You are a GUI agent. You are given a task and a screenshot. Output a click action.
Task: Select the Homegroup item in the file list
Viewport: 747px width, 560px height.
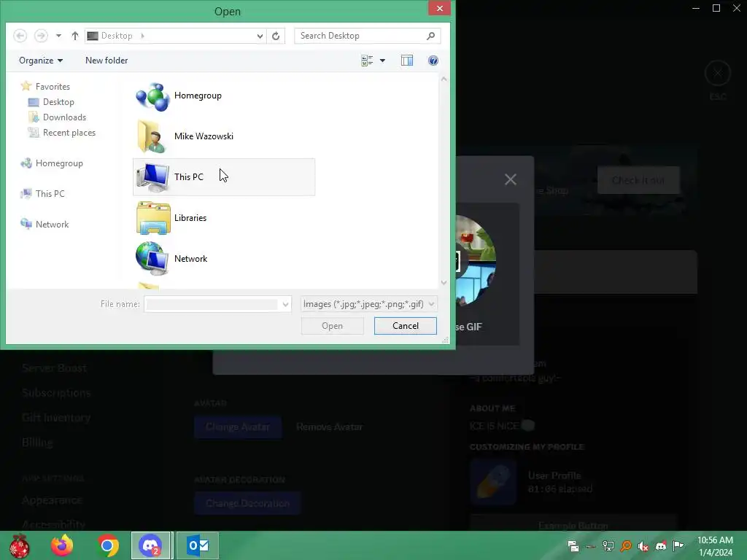[224, 96]
